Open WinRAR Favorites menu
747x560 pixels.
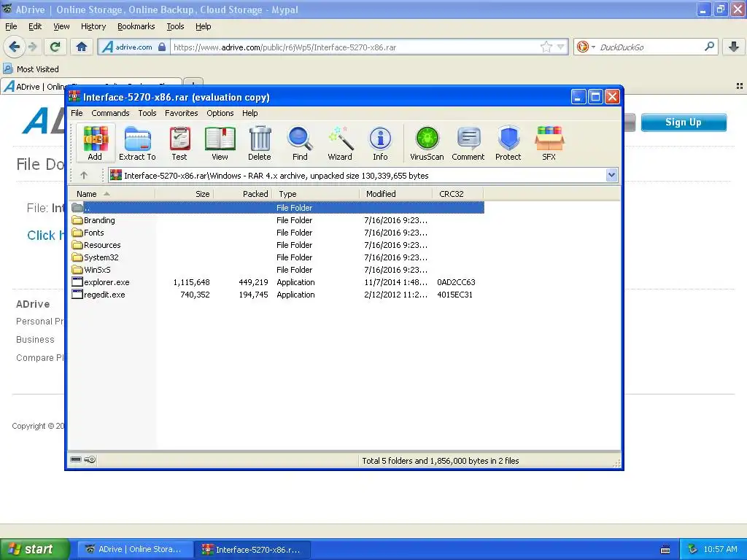click(x=182, y=113)
